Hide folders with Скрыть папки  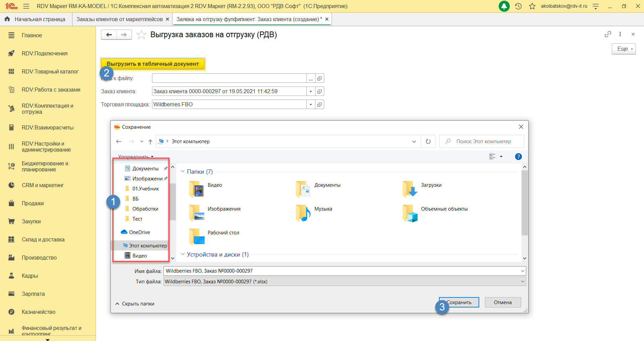[x=135, y=304]
